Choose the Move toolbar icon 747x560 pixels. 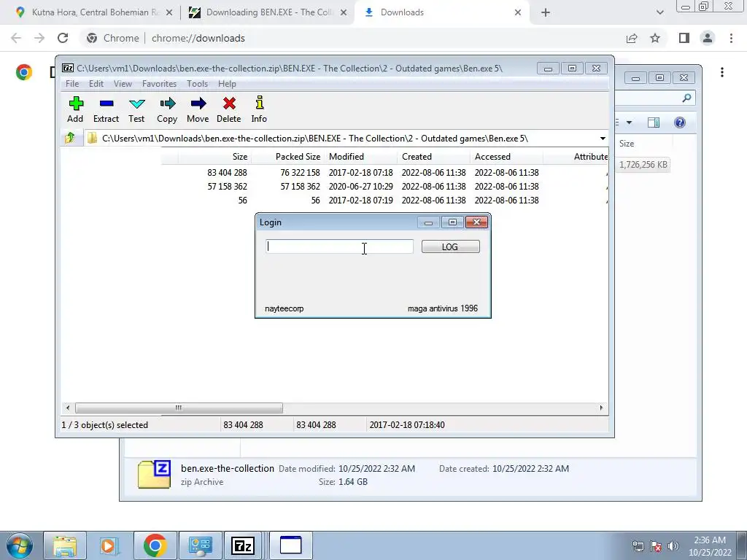[x=198, y=109]
